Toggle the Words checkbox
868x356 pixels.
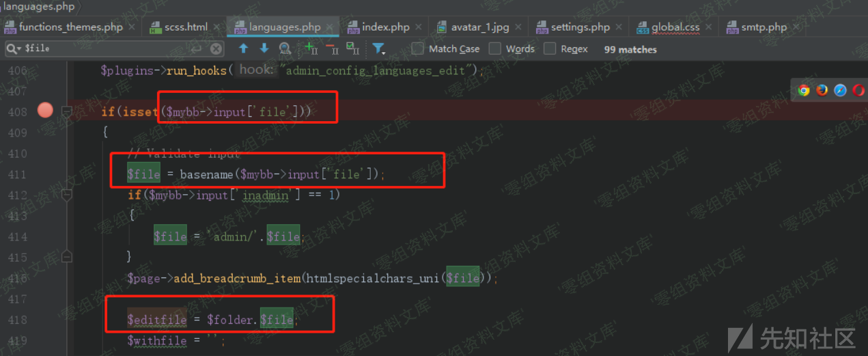[495, 49]
